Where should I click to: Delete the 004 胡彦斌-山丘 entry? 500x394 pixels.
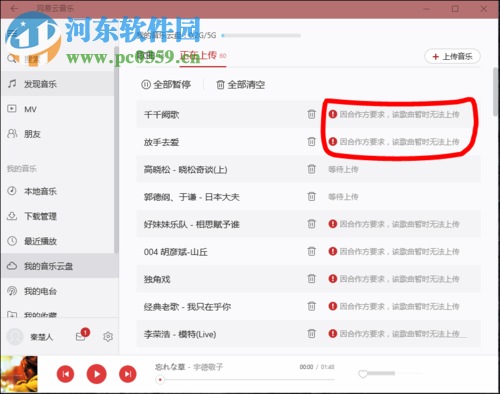(311, 251)
